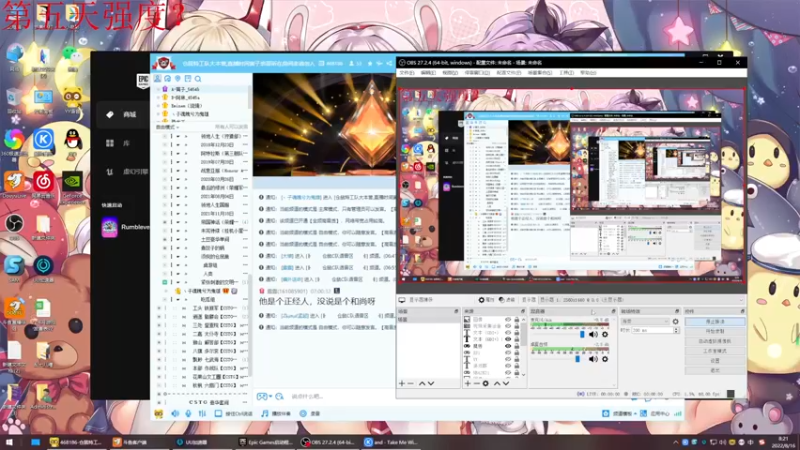Open OBS 编辑 menu
This screenshot has width=800, height=450.
pyautogui.click(x=428, y=73)
